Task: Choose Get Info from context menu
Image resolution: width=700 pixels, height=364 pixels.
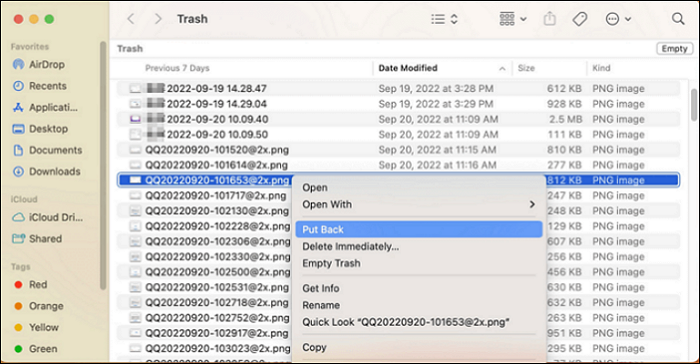Action: tap(419, 289)
